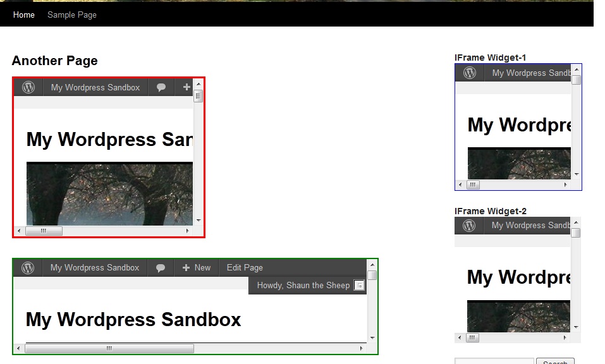
Task: Click avatar icon beside Howdy, Shaun the Sheep
Action: click(358, 286)
